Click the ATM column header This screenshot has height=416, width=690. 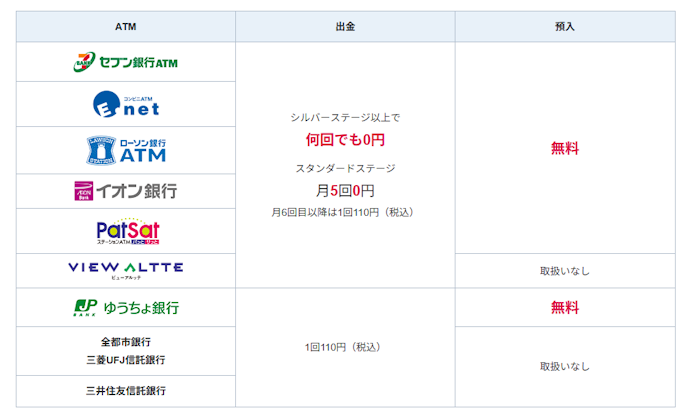click(x=126, y=27)
